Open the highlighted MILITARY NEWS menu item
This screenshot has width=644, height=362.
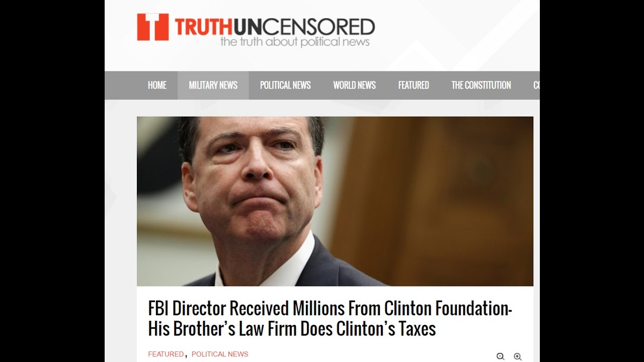pos(213,85)
